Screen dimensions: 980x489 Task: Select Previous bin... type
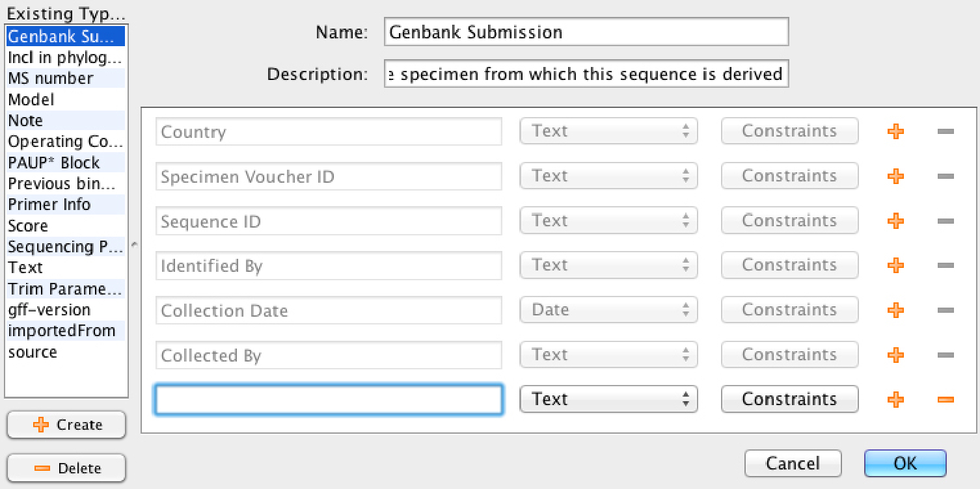pyautogui.click(x=66, y=184)
